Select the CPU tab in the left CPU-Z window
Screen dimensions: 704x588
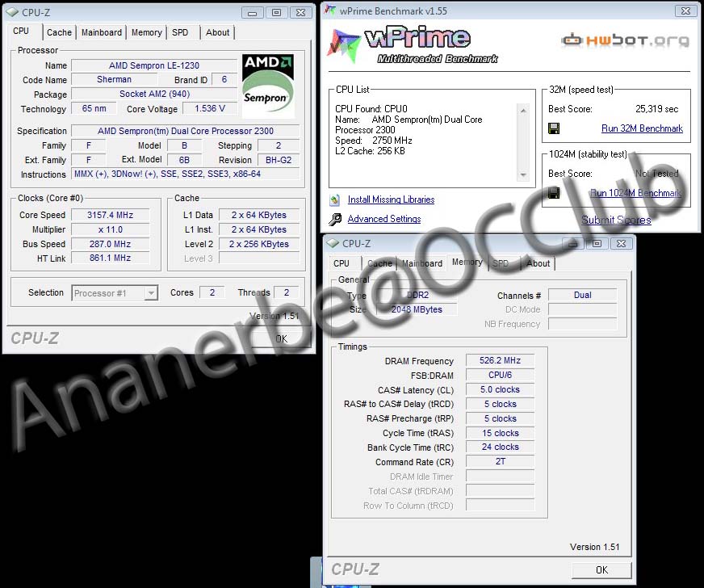(x=21, y=31)
